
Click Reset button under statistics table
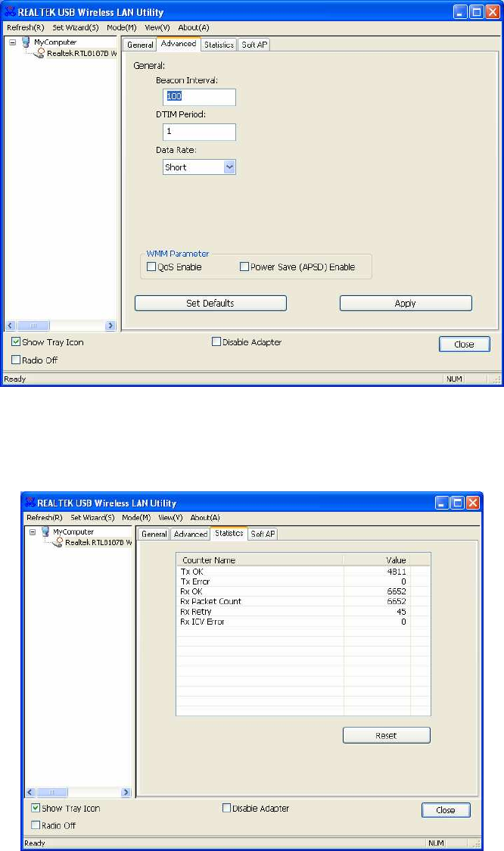click(x=386, y=735)
